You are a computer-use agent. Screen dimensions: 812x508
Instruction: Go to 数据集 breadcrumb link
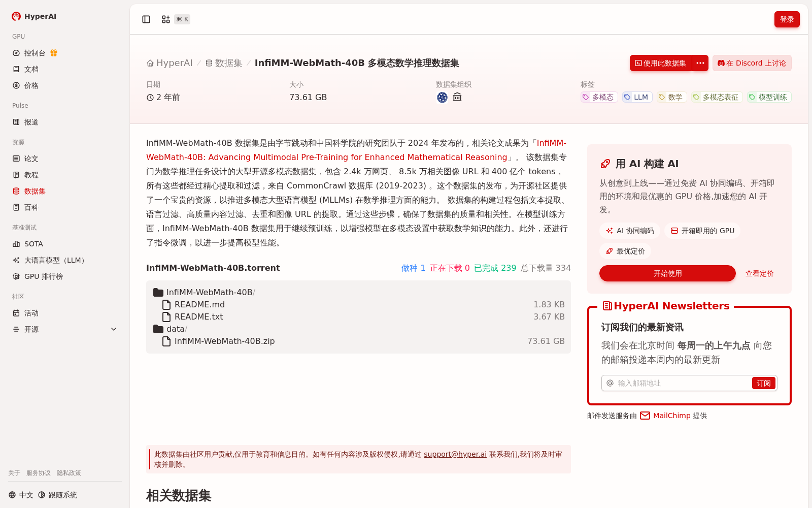224,63
